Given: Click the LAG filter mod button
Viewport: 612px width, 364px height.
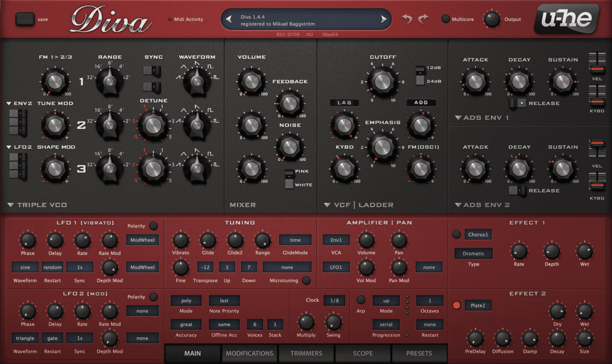Looking at the screenshot, I should (344, 103).
